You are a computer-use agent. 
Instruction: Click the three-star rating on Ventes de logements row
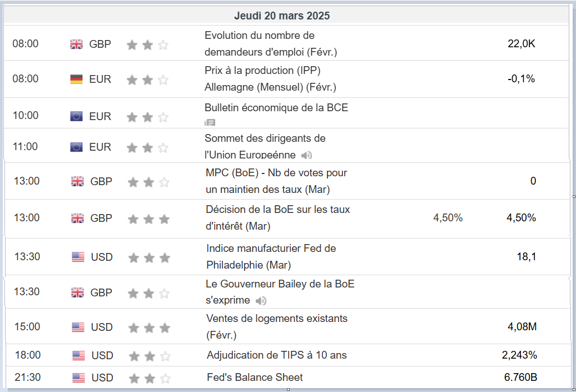(x=148, y=328)
